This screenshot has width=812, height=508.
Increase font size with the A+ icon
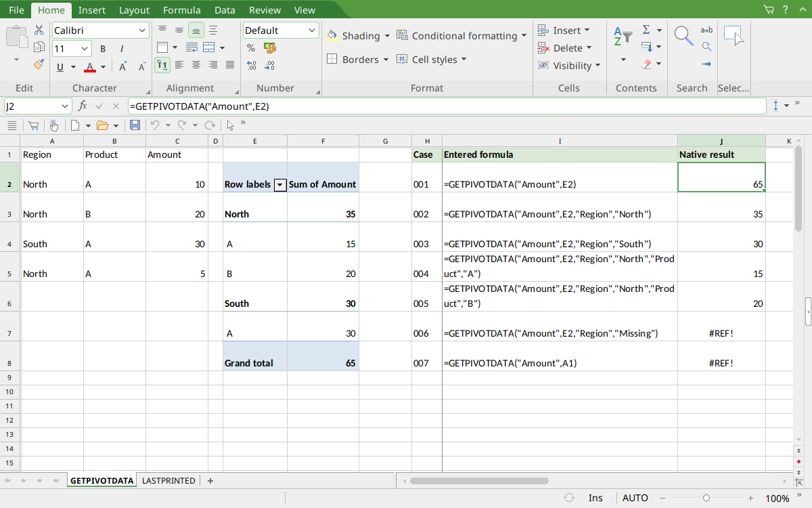coord(123,66)
